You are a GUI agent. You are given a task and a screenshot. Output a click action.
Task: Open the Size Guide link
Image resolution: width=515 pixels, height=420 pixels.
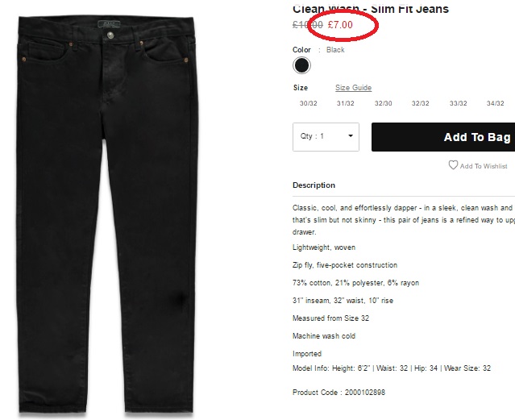click(x=353, y=88)
